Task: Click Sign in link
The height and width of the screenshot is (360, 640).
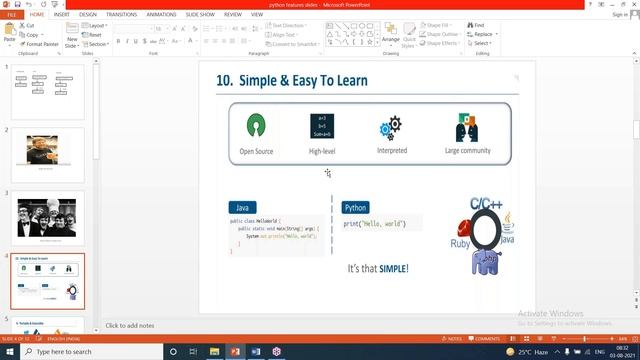Action: pyautogui.click(x=620, y=15)
